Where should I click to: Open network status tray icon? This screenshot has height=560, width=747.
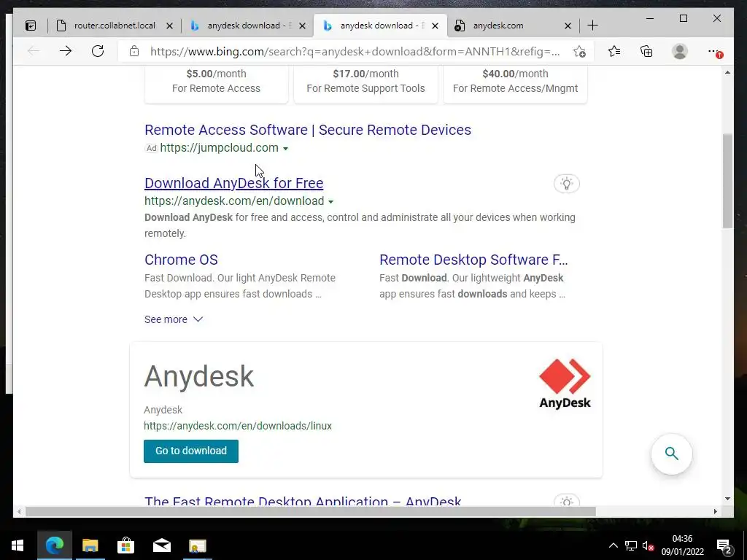click(631, 545)
